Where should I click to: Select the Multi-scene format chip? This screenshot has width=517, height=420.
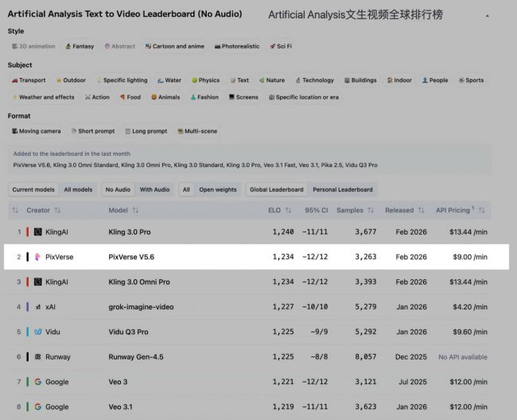coord(197,131)
